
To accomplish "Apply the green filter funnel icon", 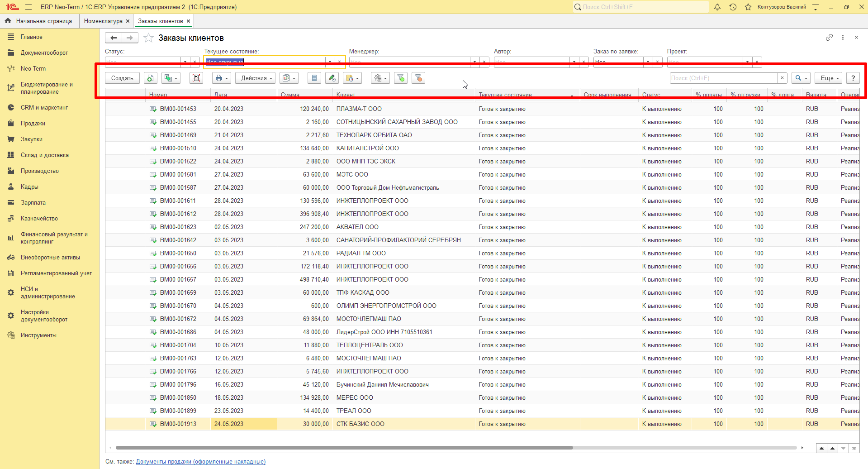I will [x=401, y=78].
